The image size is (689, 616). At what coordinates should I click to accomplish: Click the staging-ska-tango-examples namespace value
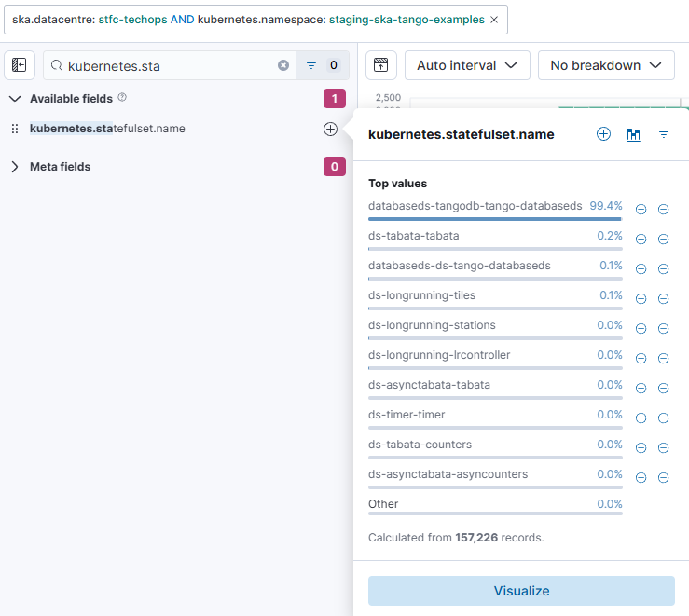[407, 20]
